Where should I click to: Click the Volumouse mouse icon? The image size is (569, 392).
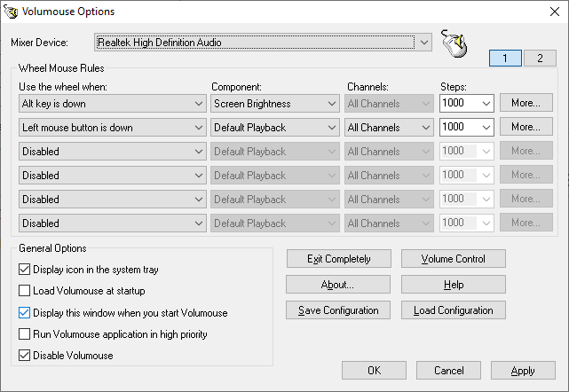tap(454, 43)
